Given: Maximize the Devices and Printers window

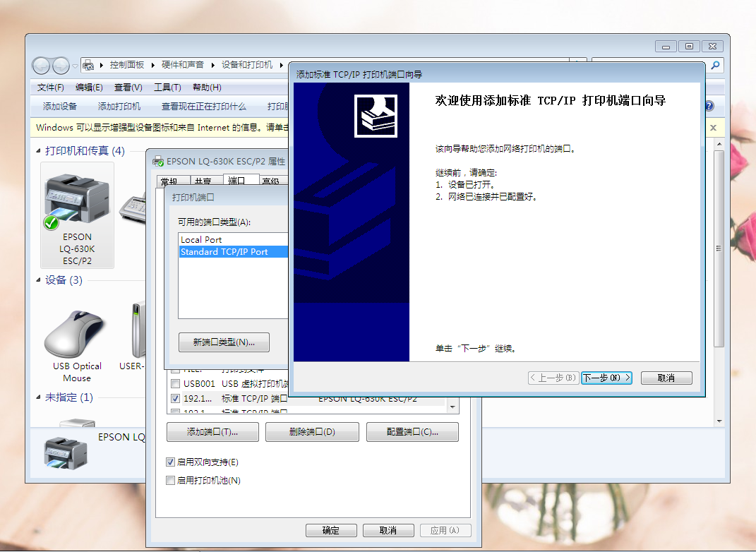Looking at the screenshot, I should click(x=689, y=47).
